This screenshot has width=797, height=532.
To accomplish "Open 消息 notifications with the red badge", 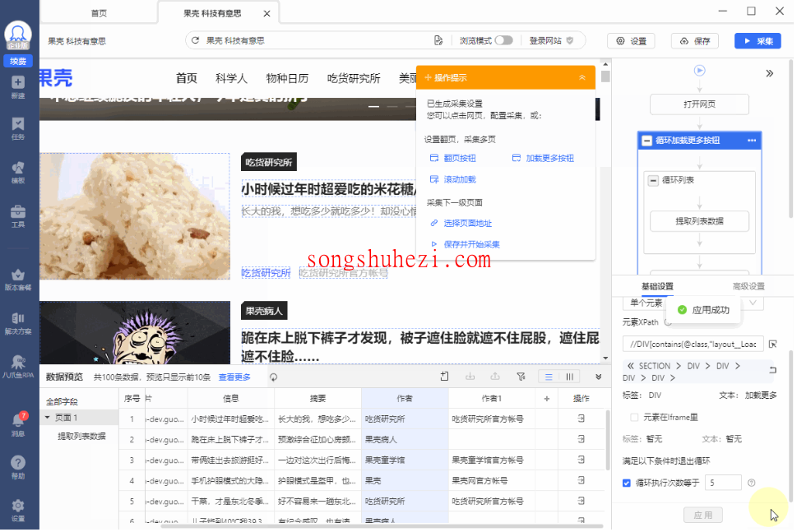I will pyautogui.click(x=18, y=425).
